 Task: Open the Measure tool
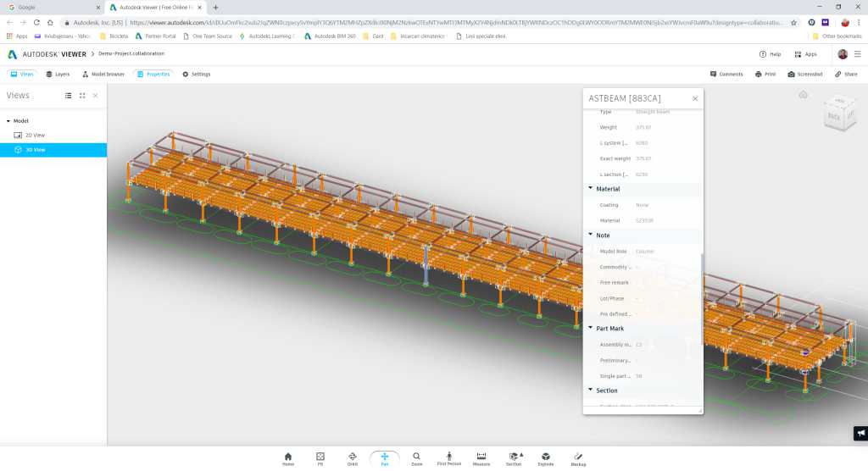coord(481,459)
